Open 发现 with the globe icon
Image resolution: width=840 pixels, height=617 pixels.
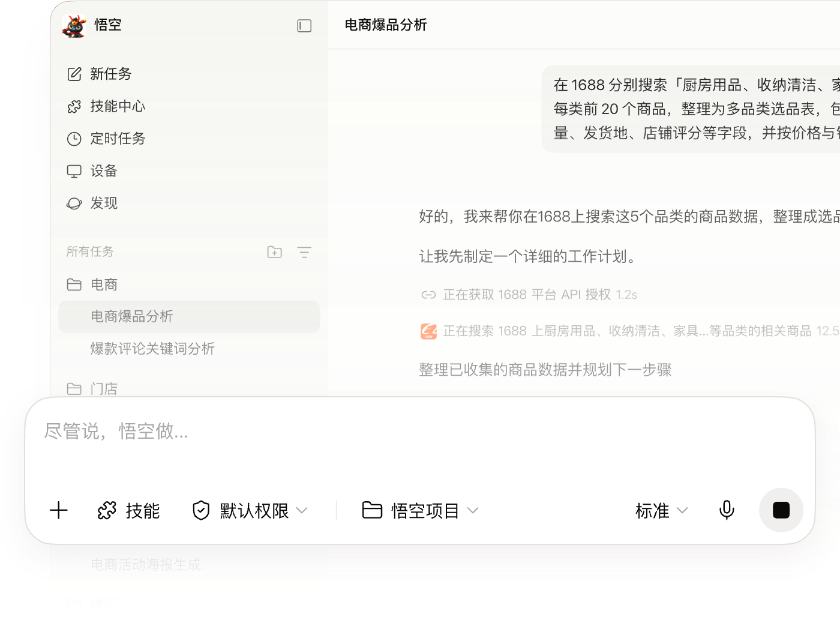74,203
